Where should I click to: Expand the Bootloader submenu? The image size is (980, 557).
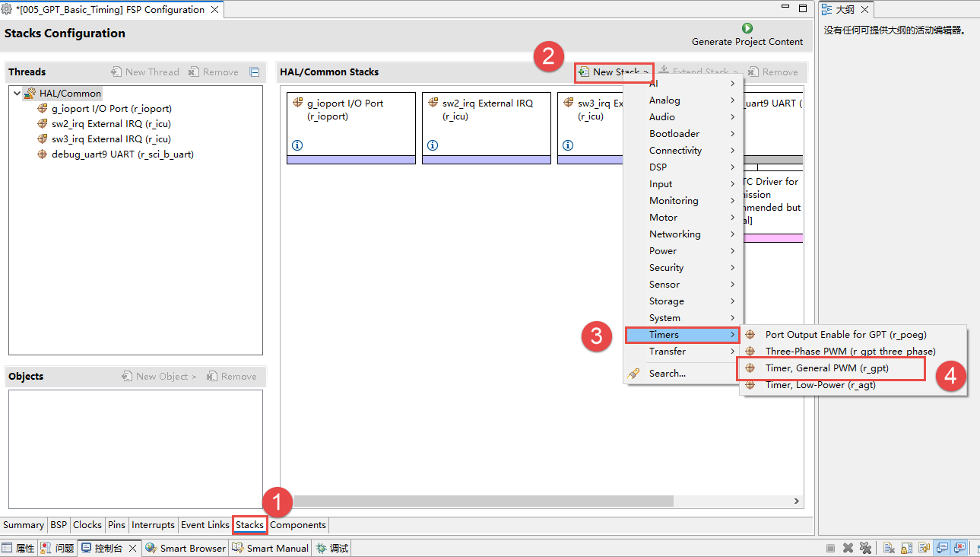coord(683,134)
